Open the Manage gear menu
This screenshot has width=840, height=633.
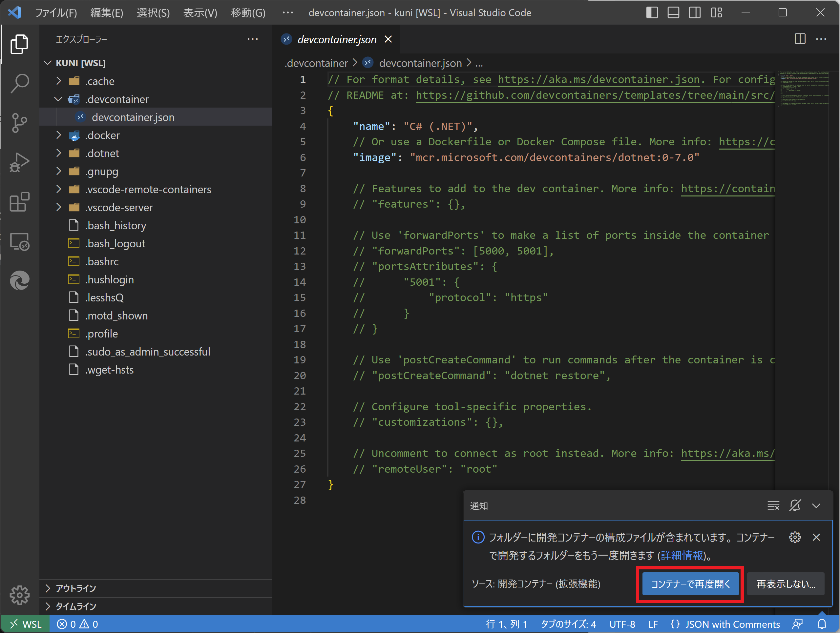19,595
